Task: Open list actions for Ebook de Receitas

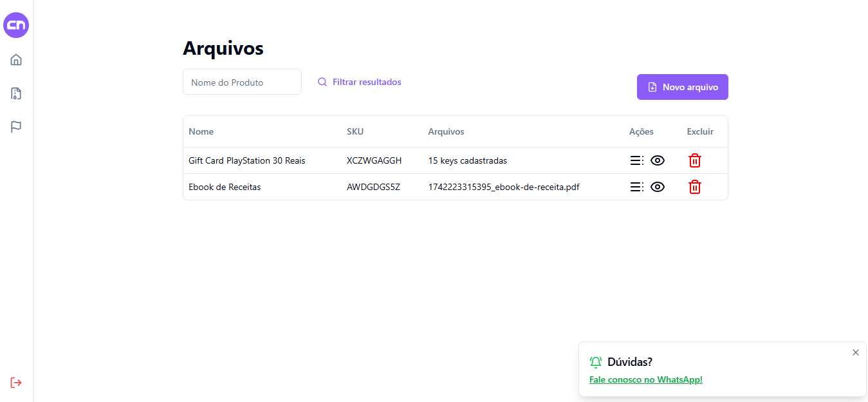Action: tap(636, 187)
